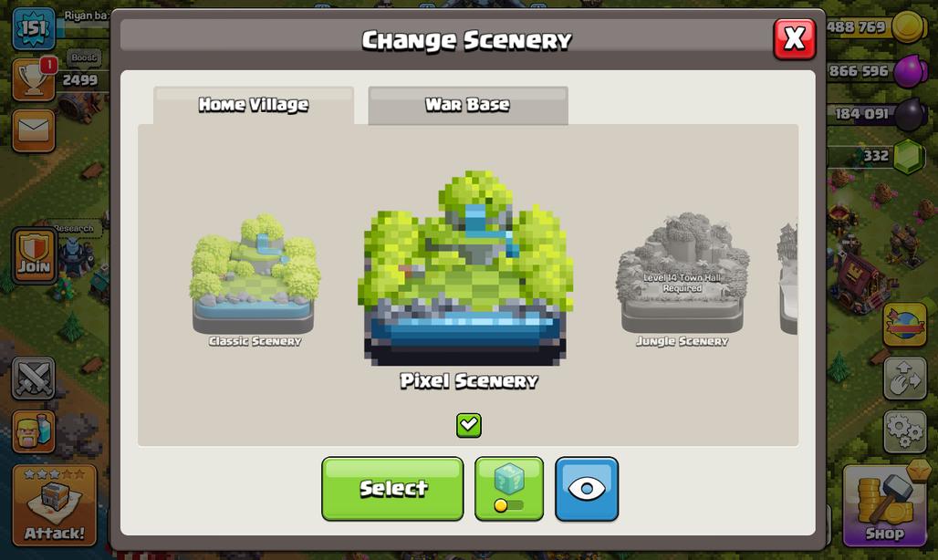Switch to the War Base tab

468,105
